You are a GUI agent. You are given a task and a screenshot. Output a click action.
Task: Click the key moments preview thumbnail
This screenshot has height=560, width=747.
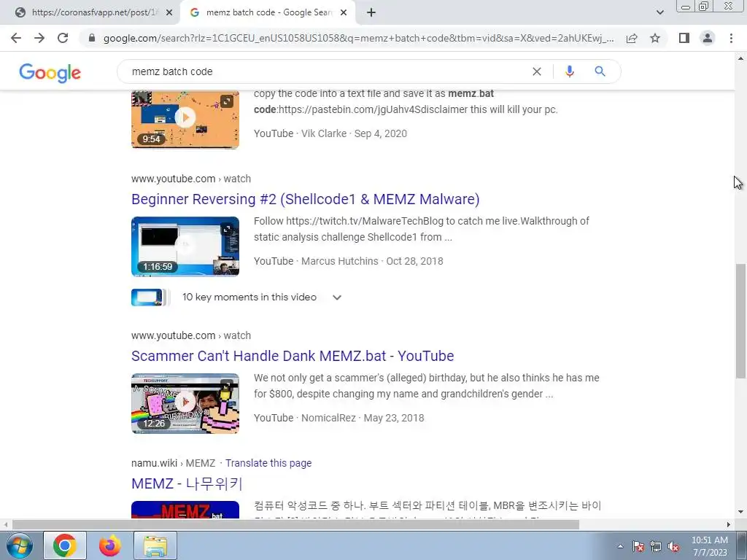coord(150,297)
